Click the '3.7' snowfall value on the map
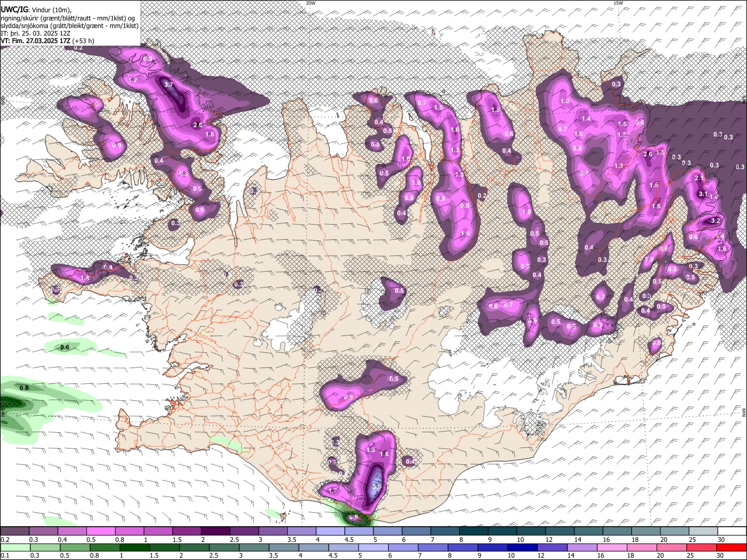Screen dimensions: 747x560 (x=169, y=85)
